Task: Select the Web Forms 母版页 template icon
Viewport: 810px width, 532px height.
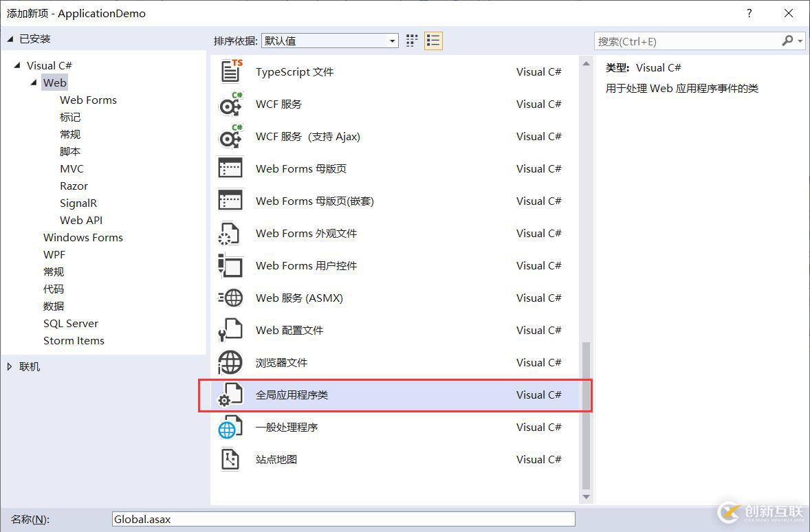Action: point(230,168)
